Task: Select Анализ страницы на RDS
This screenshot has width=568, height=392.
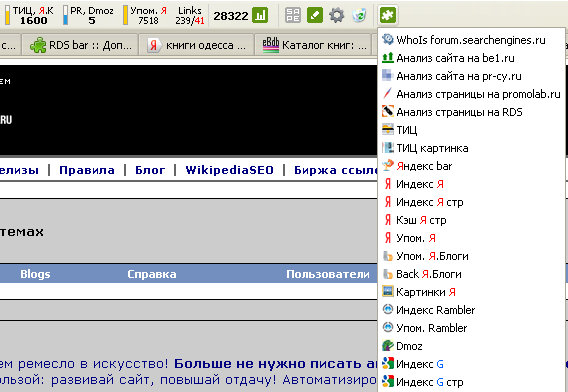Action: [x=471, y=112]
